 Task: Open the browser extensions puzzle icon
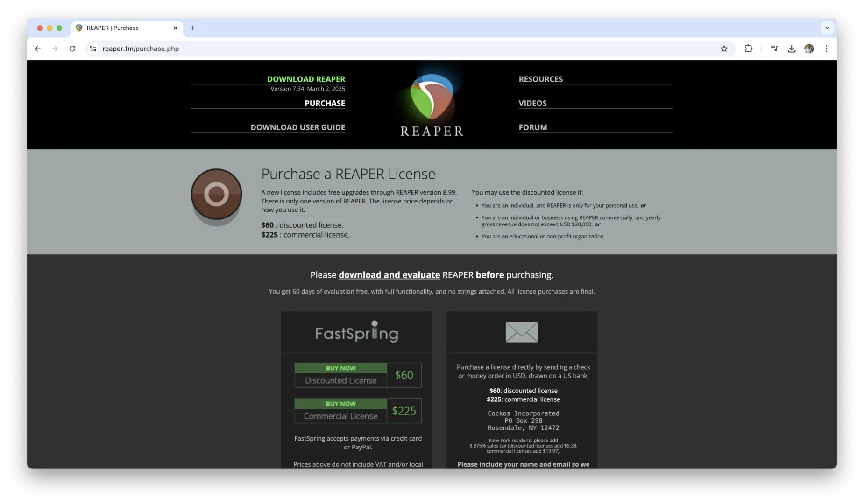pos(748,49)
